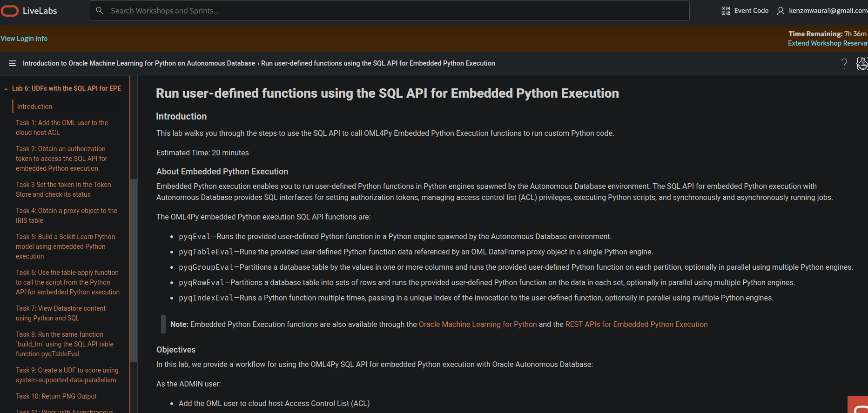
Task: Click the pyqIndexEval bullet item
Action: 476,298
